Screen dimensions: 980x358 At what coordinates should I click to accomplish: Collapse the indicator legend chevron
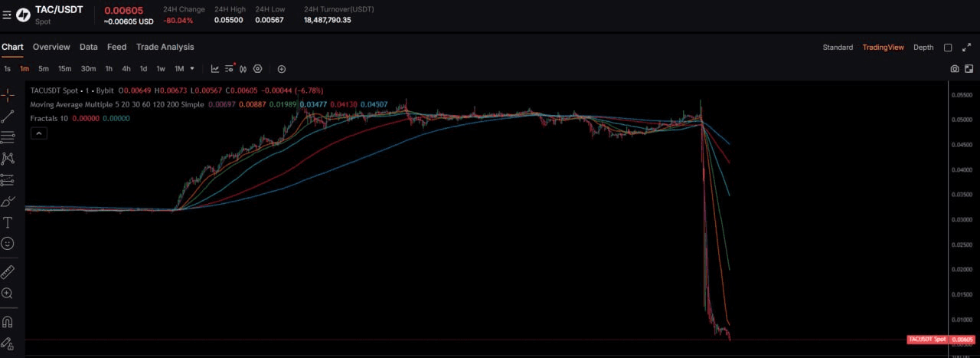(x=38, y=133)
